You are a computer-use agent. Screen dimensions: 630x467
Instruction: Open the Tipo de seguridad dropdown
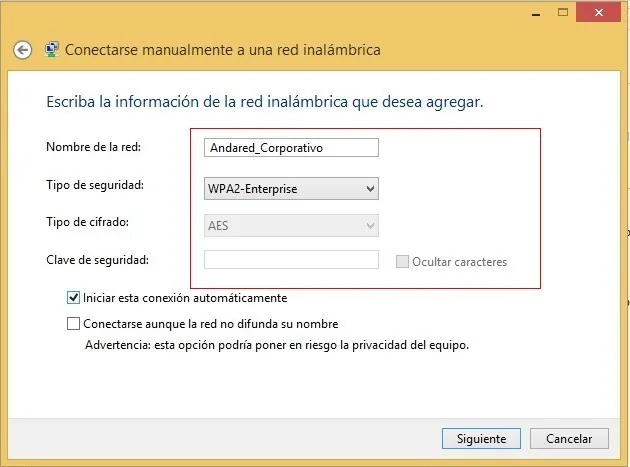(x=291, y=188)
